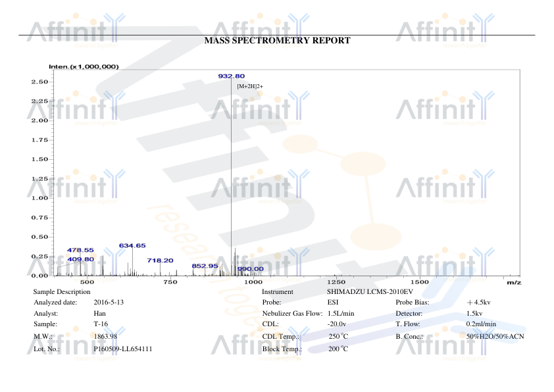Click the 1250 m/z tick label

pos(336,282)
